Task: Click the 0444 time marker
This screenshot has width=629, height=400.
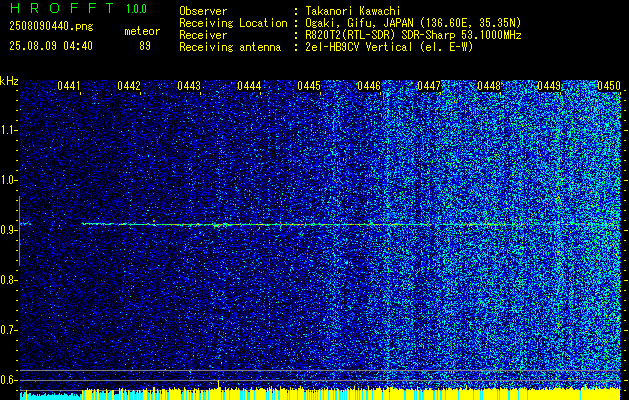Action: coord(249,86)
